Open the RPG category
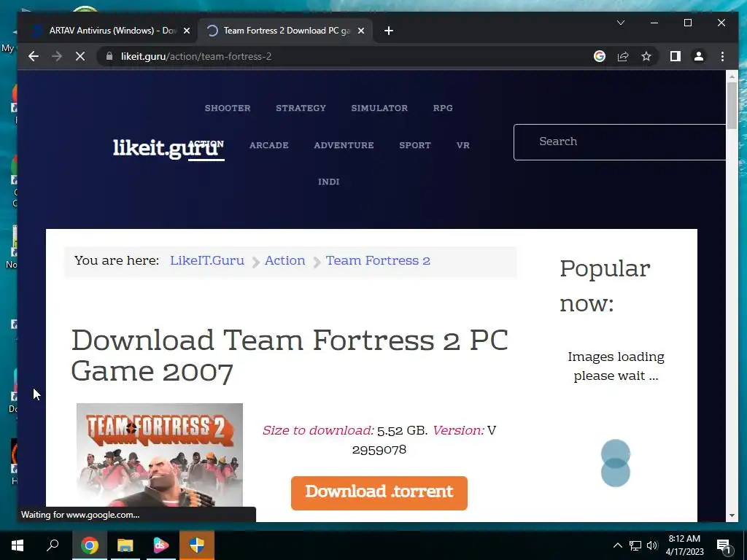 tap(443, 108)
